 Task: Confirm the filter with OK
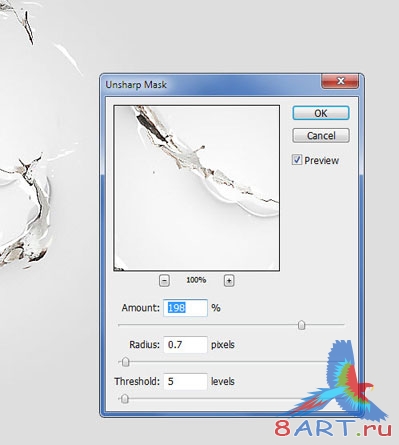point(321,113)
